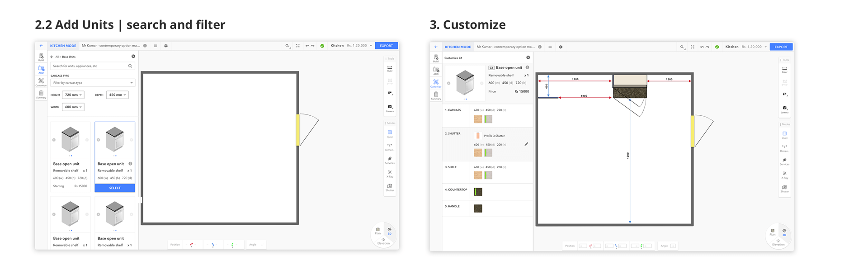Close the Customize C1 panel

pos(528,57)
